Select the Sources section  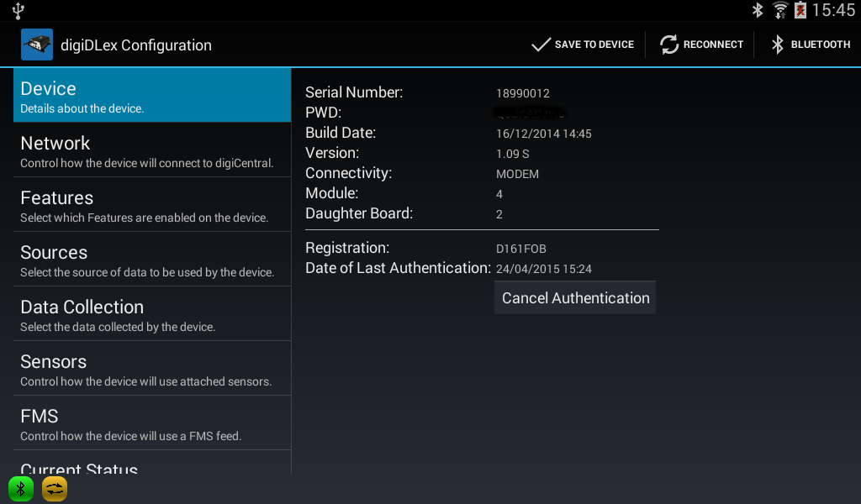click(x=152, y=259)
